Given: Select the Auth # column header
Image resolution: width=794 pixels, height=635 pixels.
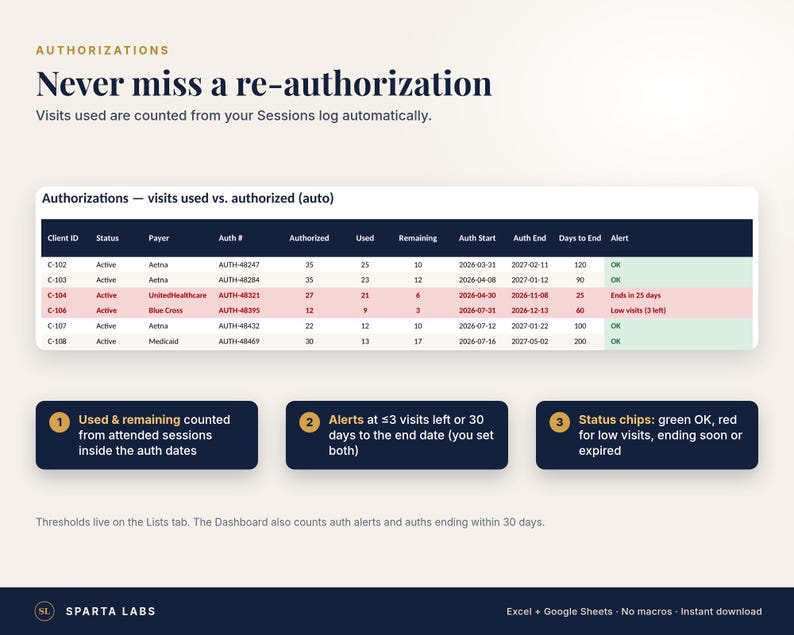Looking at the screenshot, I should pyautogui.click(x=230, y=238).
